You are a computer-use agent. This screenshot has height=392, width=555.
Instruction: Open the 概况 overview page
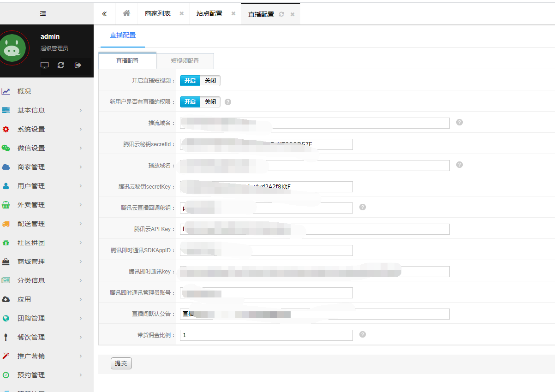23,91
